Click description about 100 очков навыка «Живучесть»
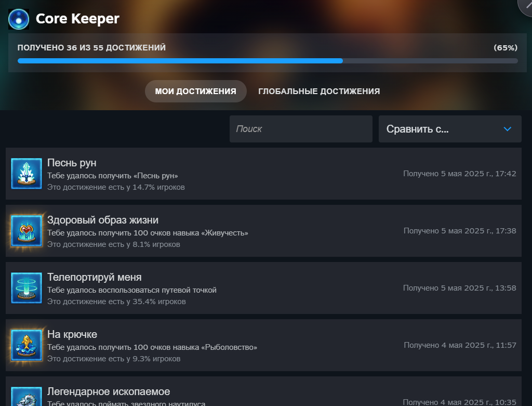The image size is (532, 406). (148, 233)
